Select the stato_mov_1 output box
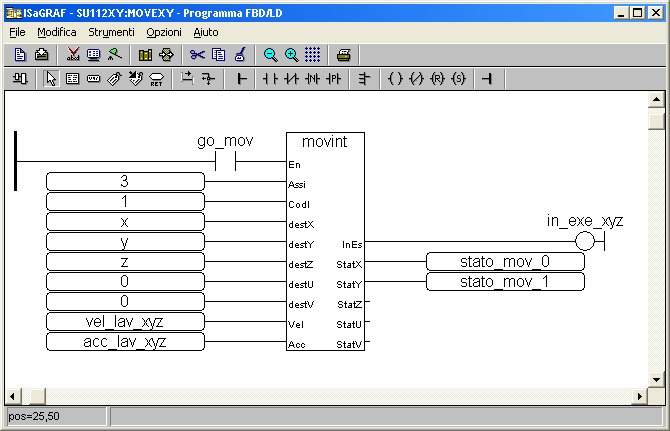Image resolution: width=670 pixels, height=431 pixels. click(505, 281)
